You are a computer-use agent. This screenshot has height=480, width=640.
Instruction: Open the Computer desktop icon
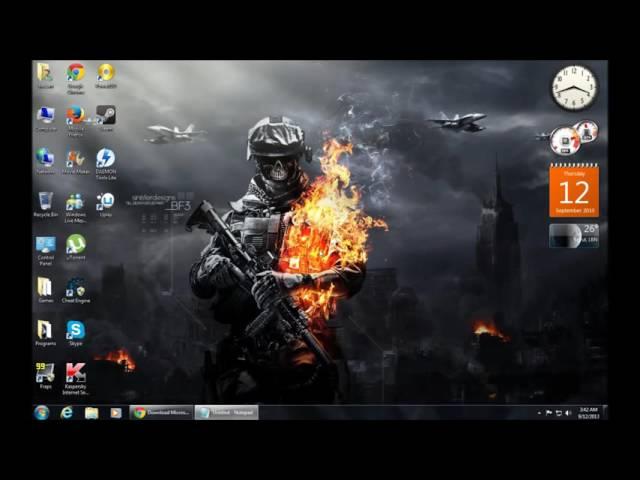46,119
